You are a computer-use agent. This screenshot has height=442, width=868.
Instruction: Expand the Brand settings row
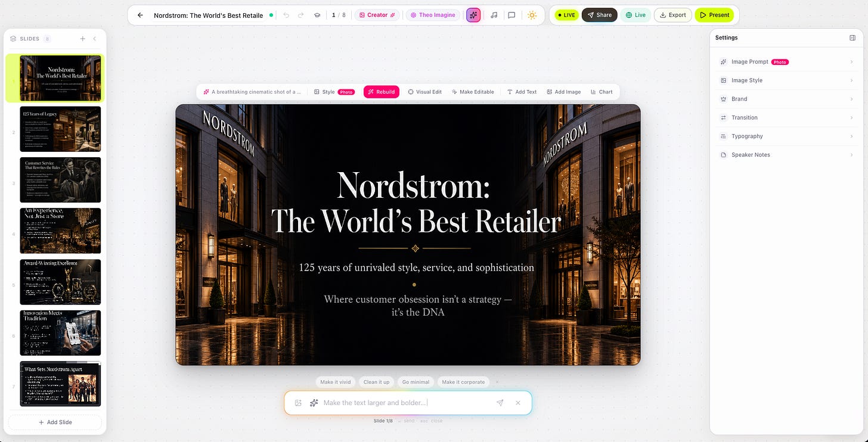[x=786, y=99]
